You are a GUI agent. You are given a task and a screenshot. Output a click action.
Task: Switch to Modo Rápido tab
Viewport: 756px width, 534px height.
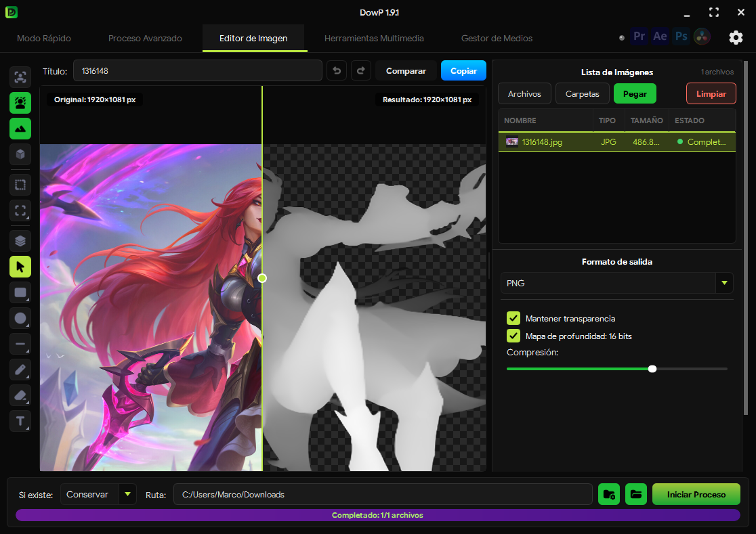tap(44, 39)
